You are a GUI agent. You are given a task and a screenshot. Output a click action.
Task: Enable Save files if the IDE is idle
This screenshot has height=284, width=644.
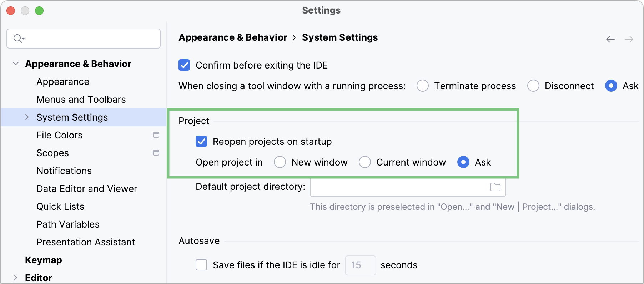tap(201, 265)
